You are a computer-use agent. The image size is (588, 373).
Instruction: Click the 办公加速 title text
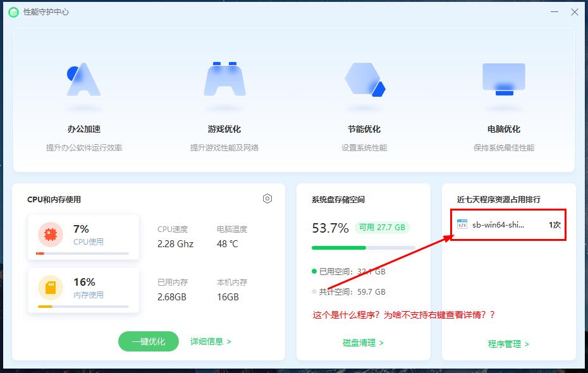pyautogui.click(x=84, y=130)
